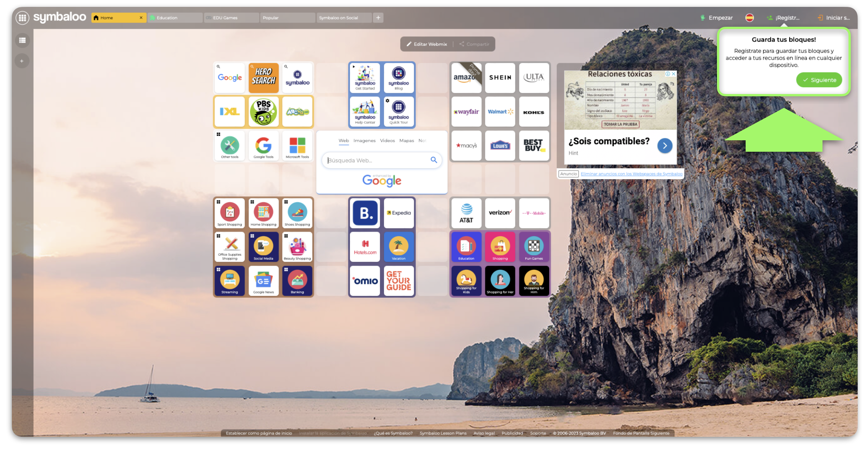Select the Videos search tab
Image resolution: width=868 pixels, height=451 pixels.
387,141
